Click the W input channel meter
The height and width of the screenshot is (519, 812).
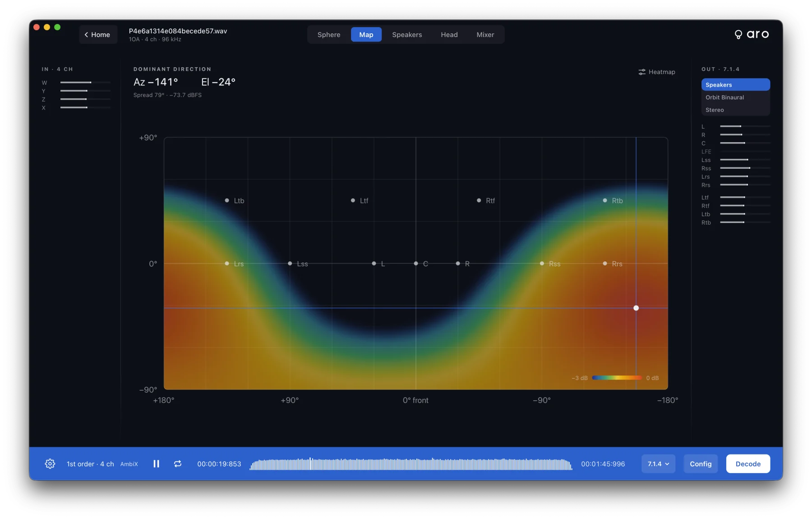point(85,83)
